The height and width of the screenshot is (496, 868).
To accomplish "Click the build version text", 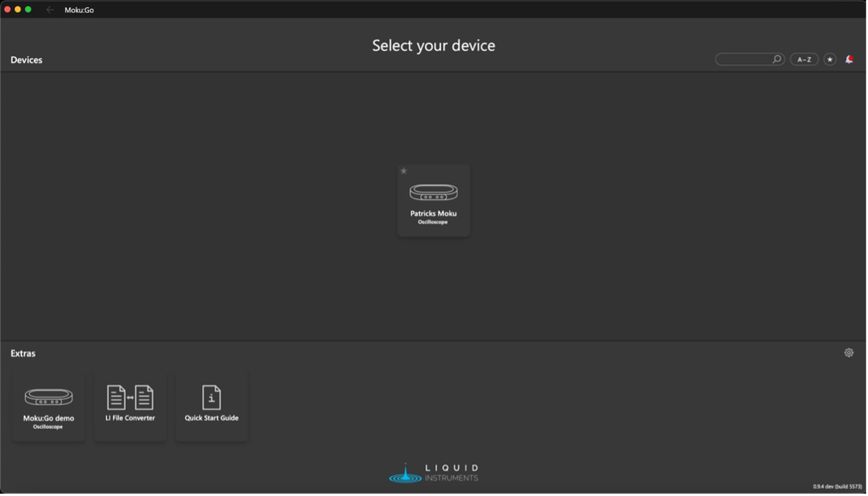I will tap(837, 487).
